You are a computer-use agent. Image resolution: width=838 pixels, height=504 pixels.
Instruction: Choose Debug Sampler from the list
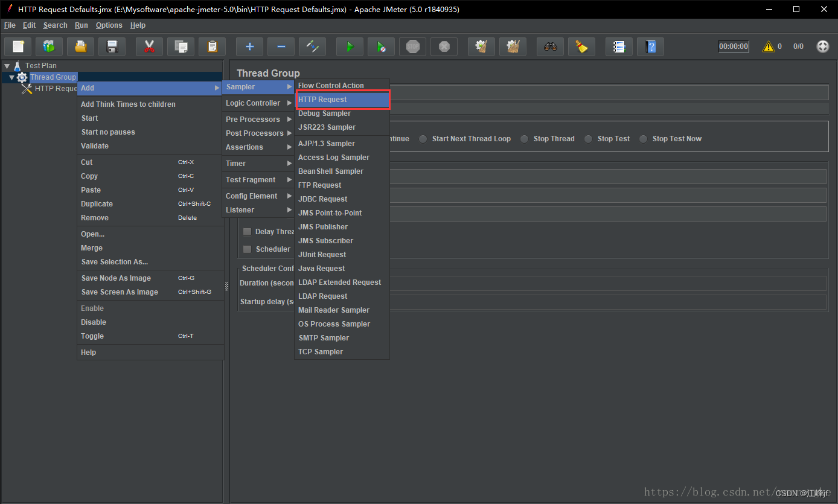click(342, 113)
